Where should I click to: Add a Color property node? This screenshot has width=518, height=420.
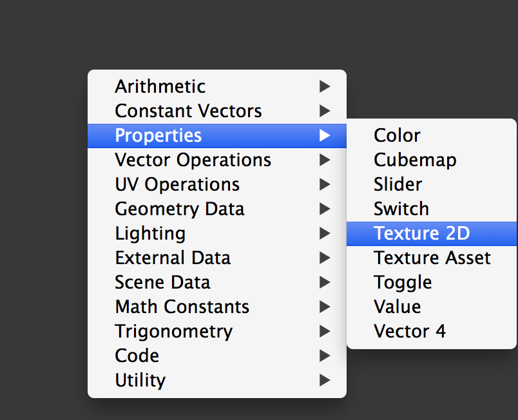click(397, 135)
